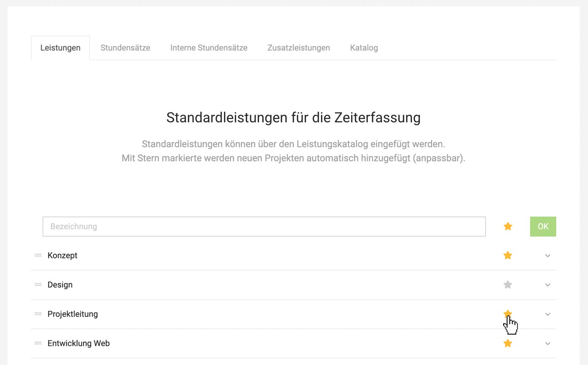Image resolution: width=588 pixels, height=365 pixels.
Task: Toggle the Projektleitung star
Action: [508, 314]
